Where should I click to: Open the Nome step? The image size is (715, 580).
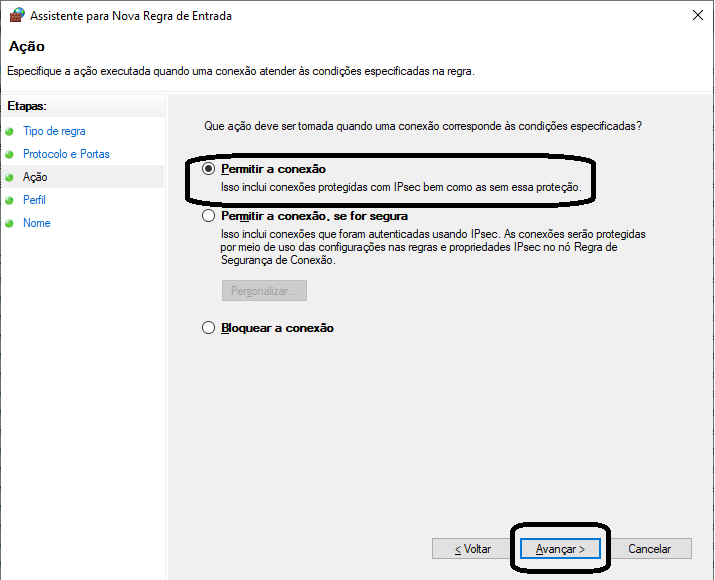pos(37,223)
